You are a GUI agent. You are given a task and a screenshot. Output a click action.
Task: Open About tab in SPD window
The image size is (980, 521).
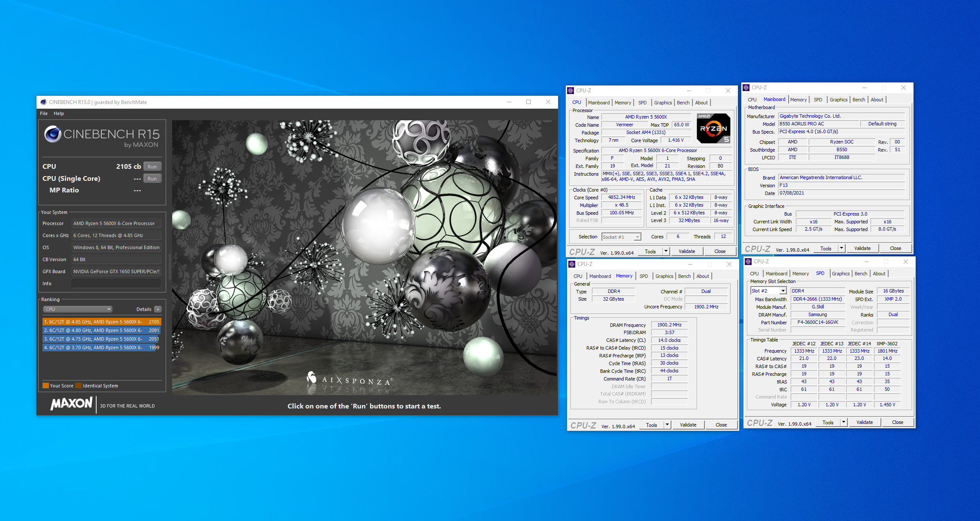click(879, 274)
